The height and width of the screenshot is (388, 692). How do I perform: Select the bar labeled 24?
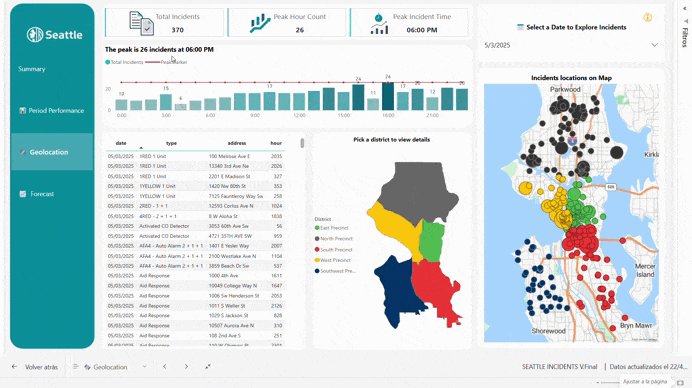click(358, 97)
